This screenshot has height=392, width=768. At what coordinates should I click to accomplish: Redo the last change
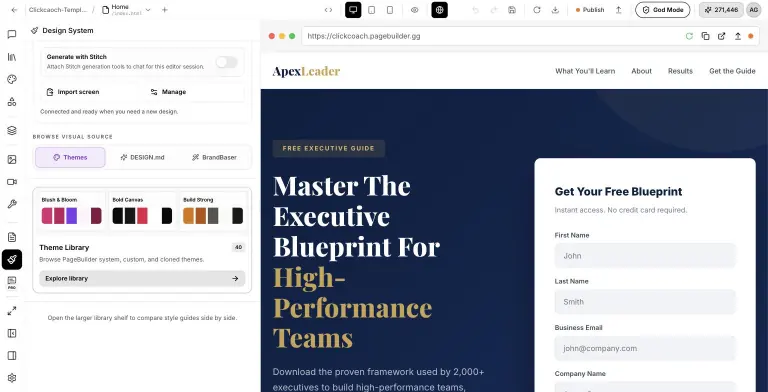(494, 10)
